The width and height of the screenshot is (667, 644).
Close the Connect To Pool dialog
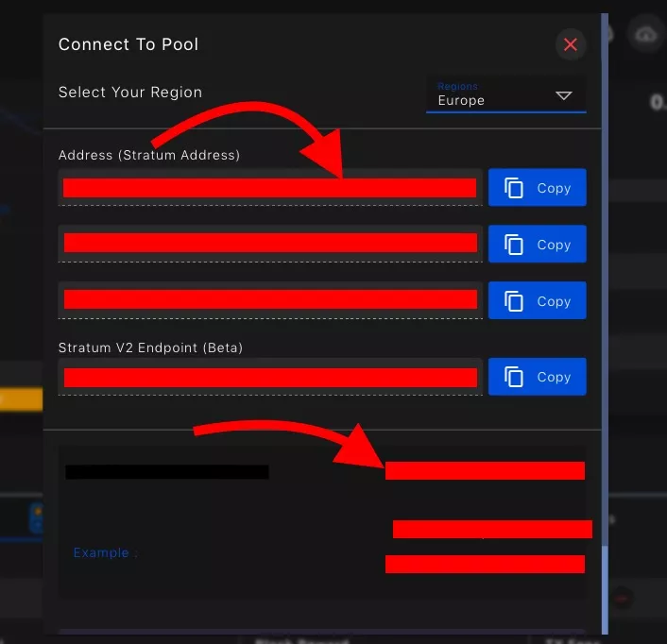[570, 44]
